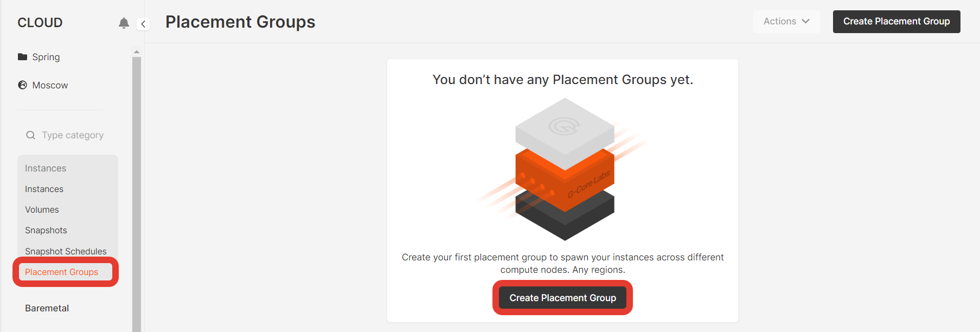This screenshot has width=980, height=332.
Task: Click Create Placement Group button in empty-state card
Action: (562, 298)
